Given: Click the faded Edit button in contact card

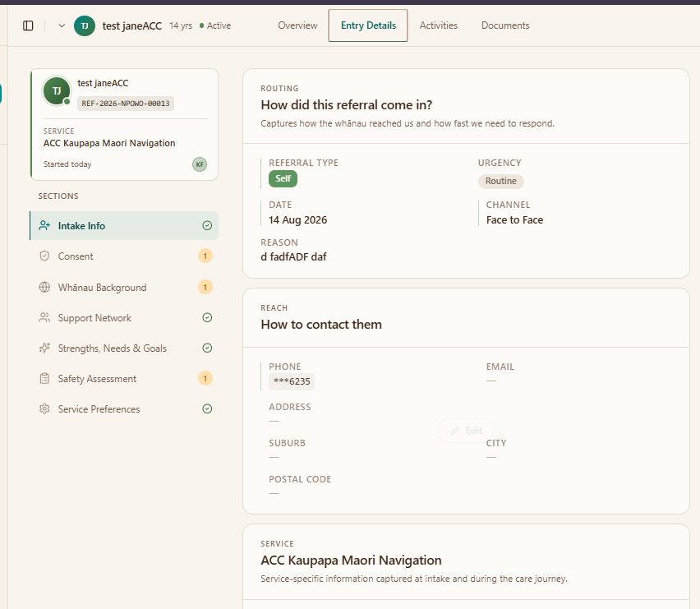Looking at the screenshot, I should pyautogui.click(x=466, y=431).
